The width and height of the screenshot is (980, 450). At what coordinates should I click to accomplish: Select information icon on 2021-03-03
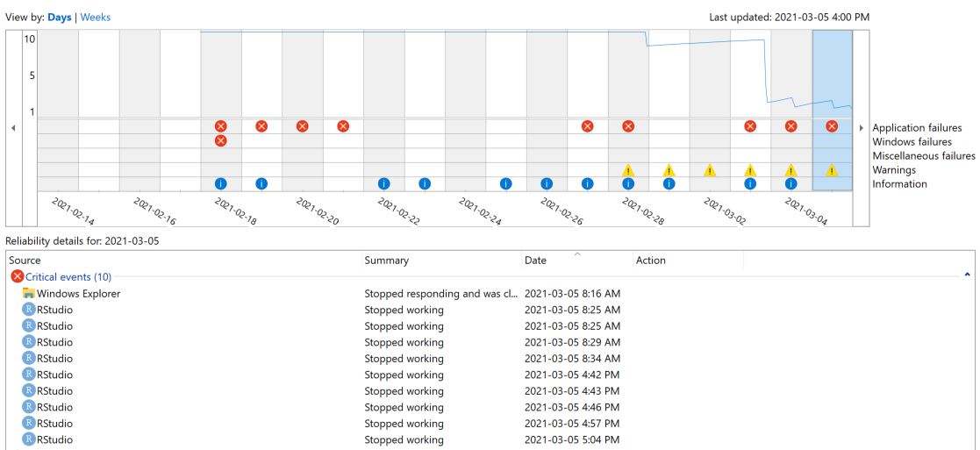(x=751, y=183)
